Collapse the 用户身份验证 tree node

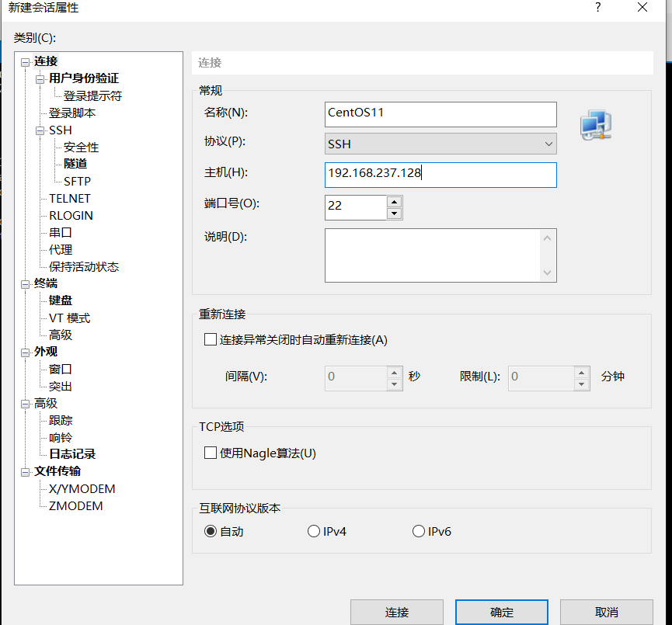pyautogui.click(x=40, y=79)
